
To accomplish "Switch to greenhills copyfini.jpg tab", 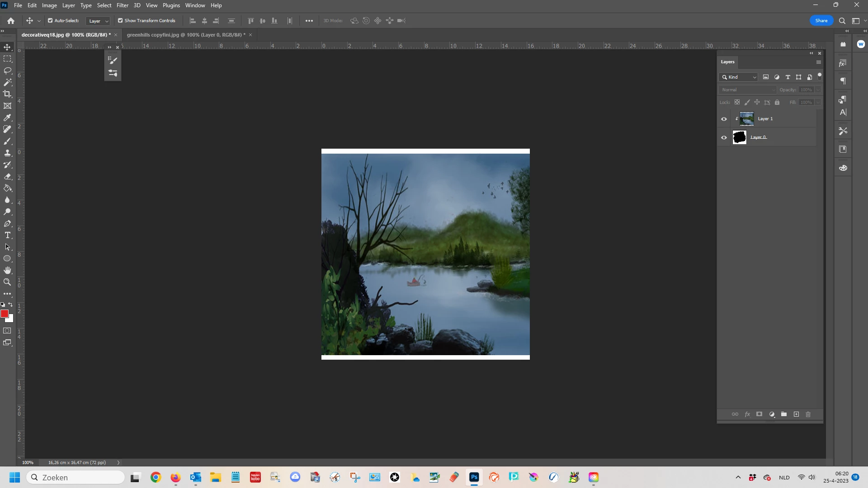I will (x=185, y=35).
